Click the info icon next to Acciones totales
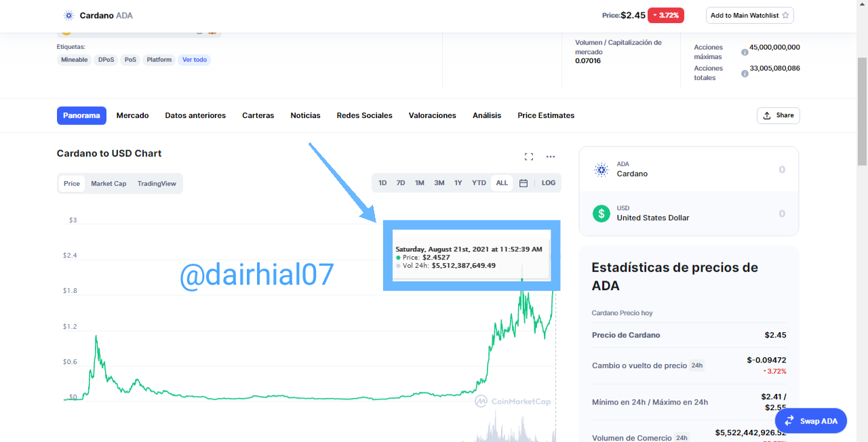Viewport: 868px width, 442px height. pyautogui.click(x=745, y=73)
